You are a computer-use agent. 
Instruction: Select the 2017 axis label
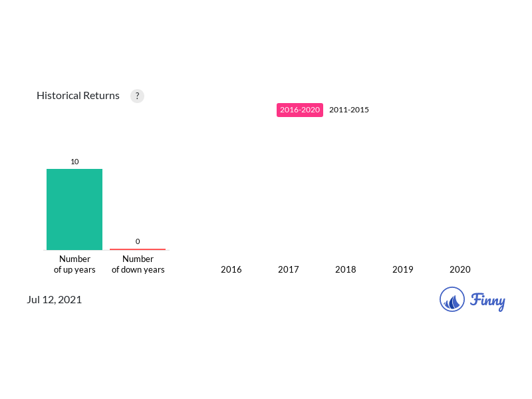point(289,269)
